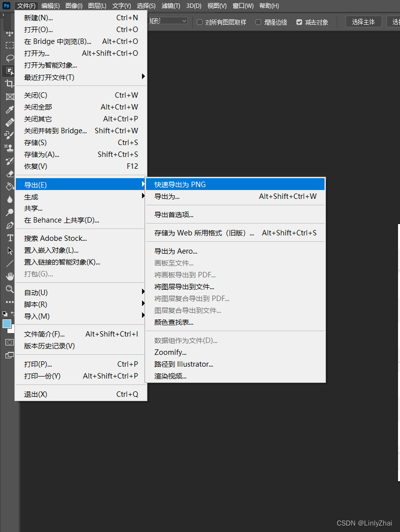Select the Dodge tool
The height and width of the screenshot is (532, 400).
point(9,212)
